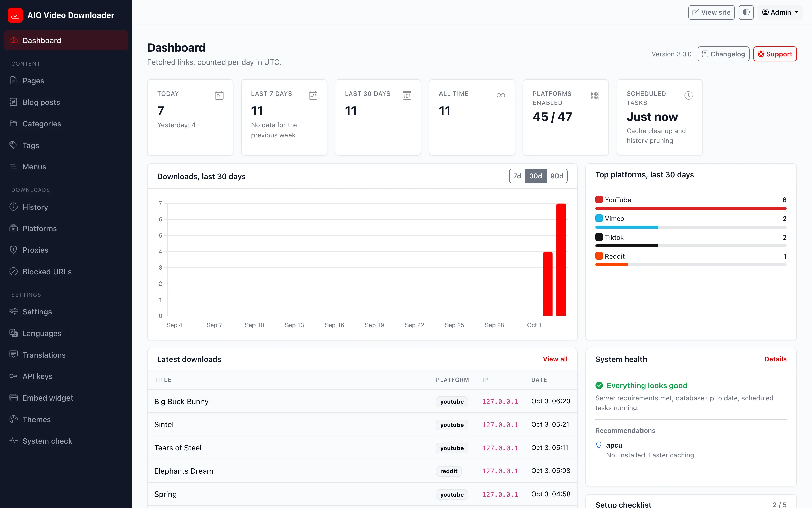Click the tallest red bar in chart
812x508 pixels.
pyautogui.click(x=561, y=260)
